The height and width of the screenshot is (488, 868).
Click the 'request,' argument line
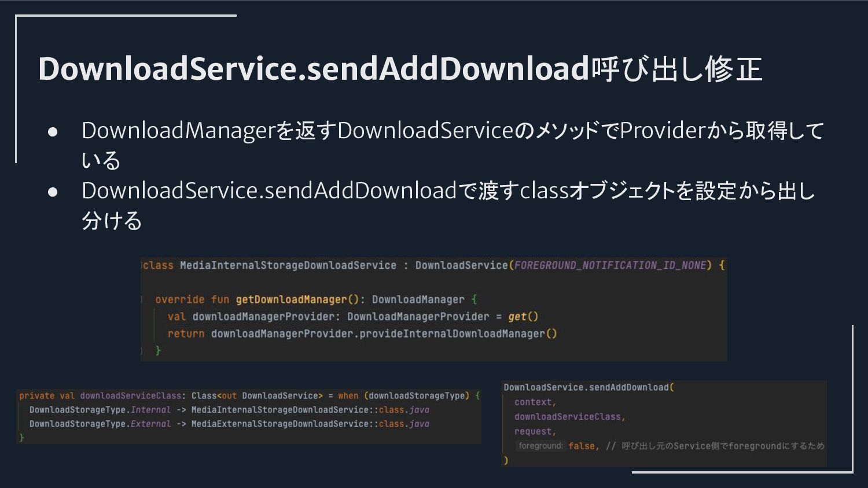point(535,431)
